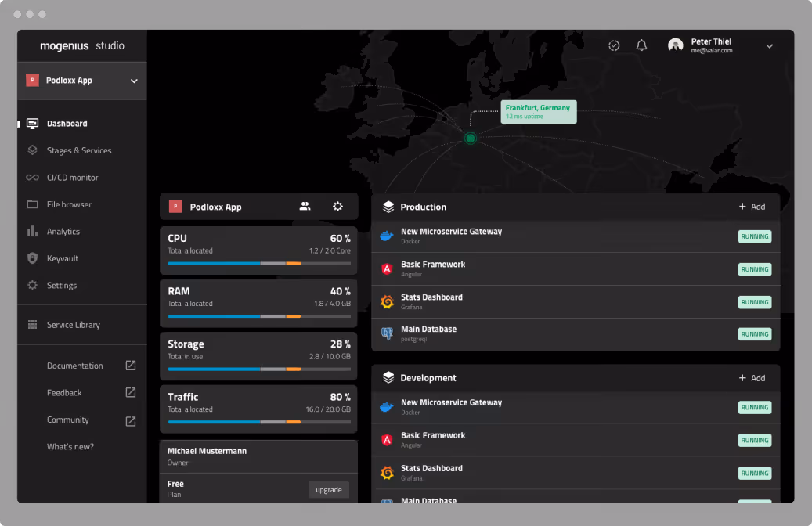Viewport: 812px width, 526px height.
Task: Toggle the Main Database RUNNING badge in Production
Action: coord(754,333)
